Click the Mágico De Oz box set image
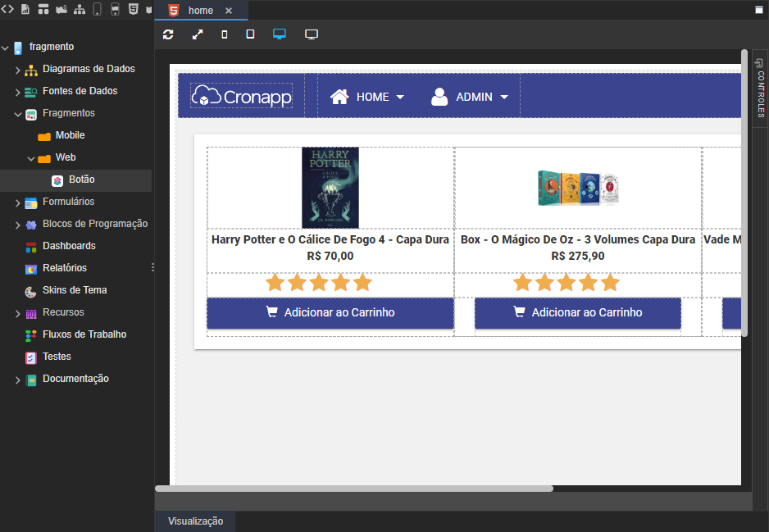Image resolution: width=769 pixels, height=532 pixels. (578, 188)
